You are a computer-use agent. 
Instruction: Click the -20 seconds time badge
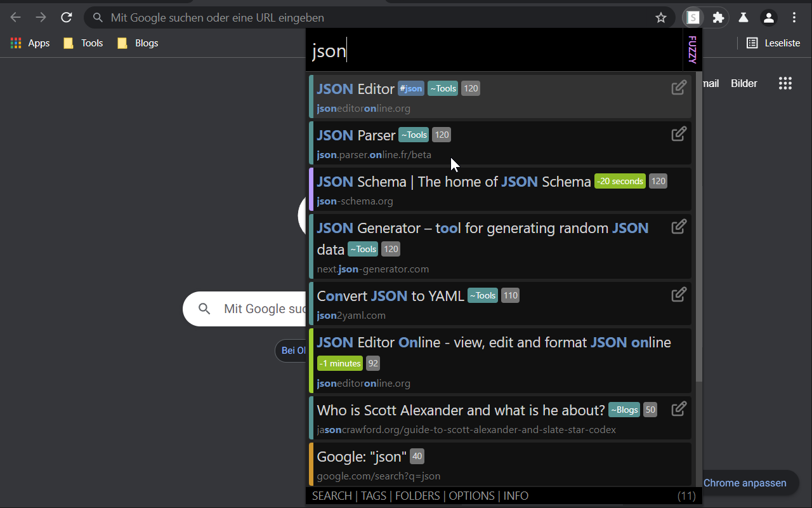click(620, 182)
